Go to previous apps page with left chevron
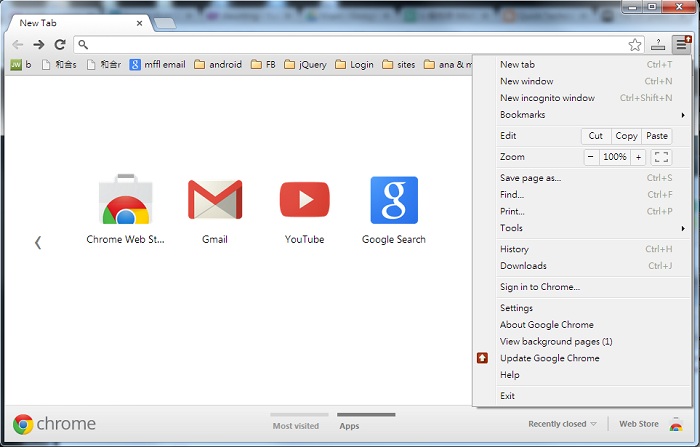 pyautogui.click(x=38, y=242)
